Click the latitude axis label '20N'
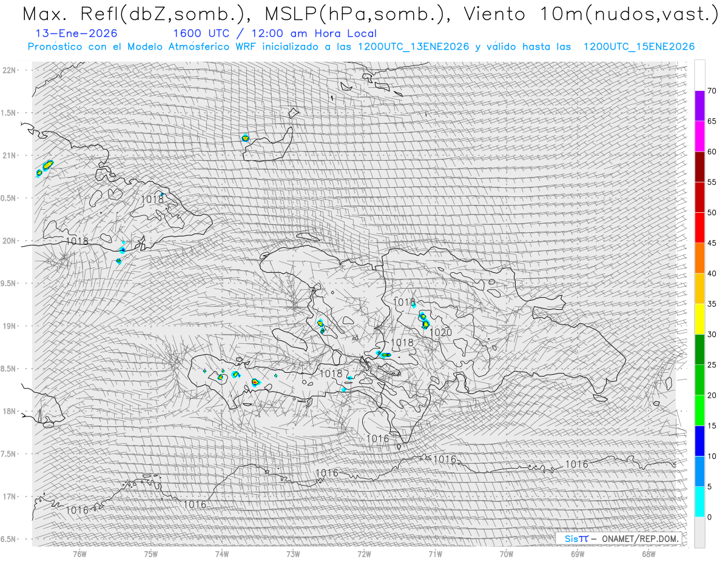Viewport: 728px width, 562px height. pos(9,241)
